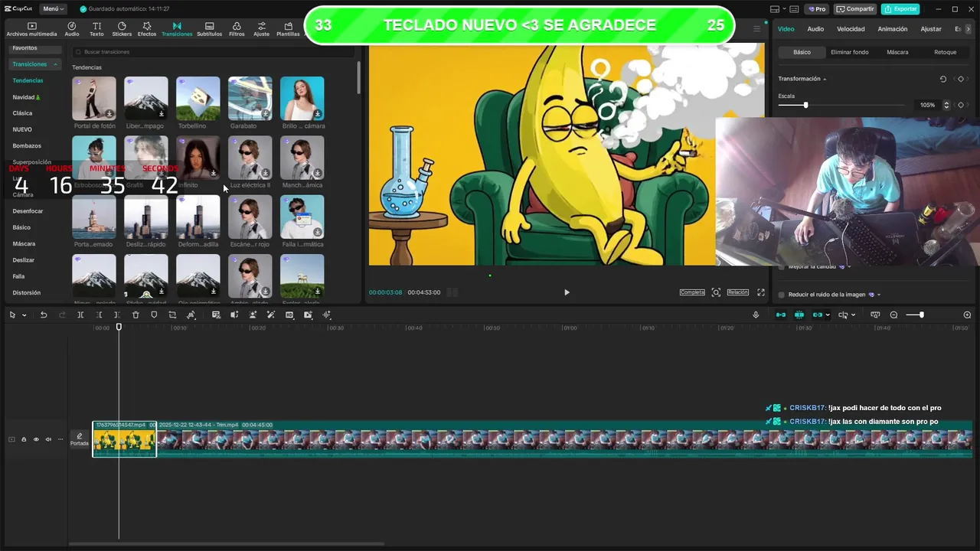This screenshot has height=551, width=980.
Task: Open the Subtítulos panel
Action: pos(209,29)
